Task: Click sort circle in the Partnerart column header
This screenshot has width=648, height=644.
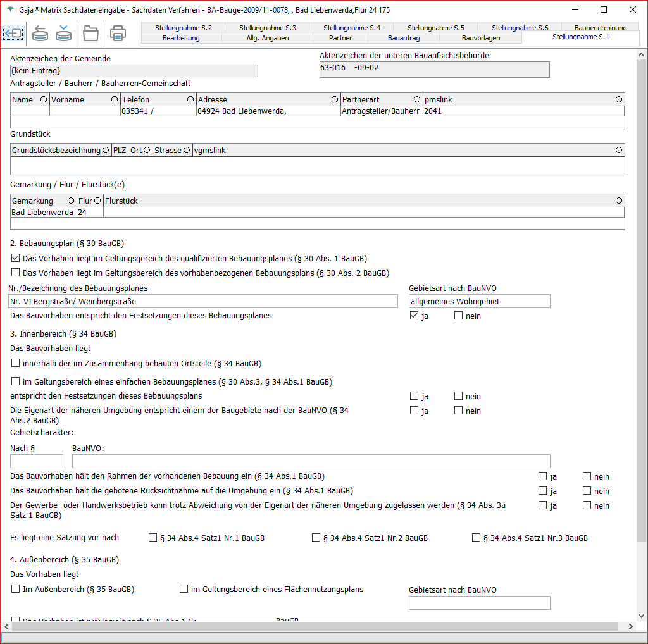Action: point(417,99)
